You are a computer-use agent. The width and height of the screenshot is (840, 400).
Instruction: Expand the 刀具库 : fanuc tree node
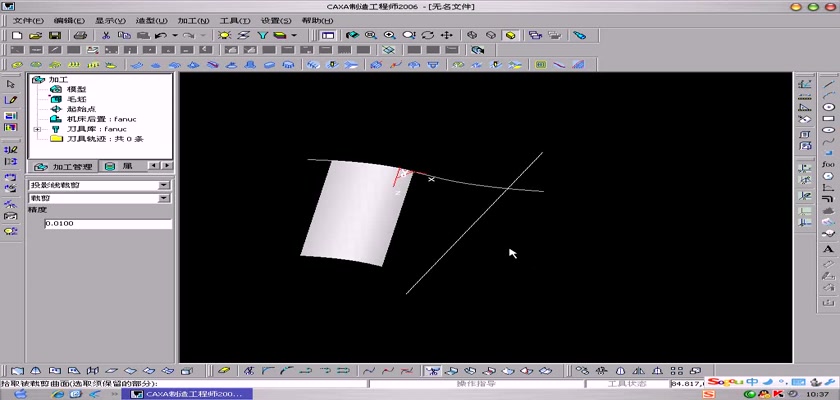click(x=37, y=129)
